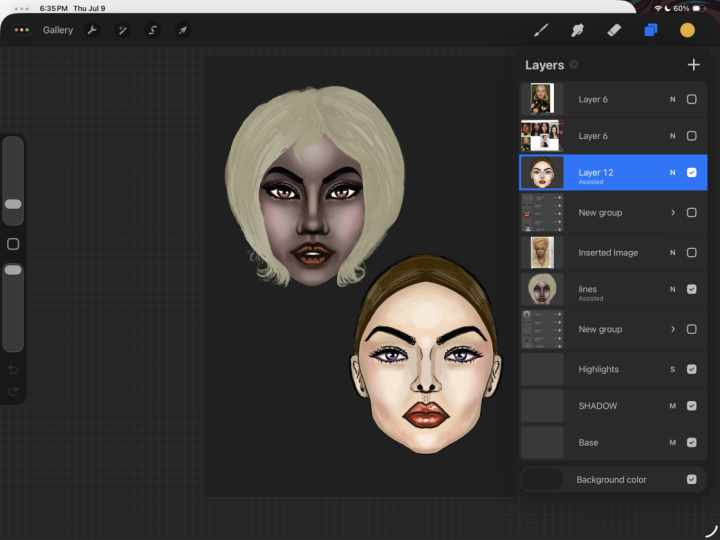Tap the Undo arrow in sidebar
Viewport: 720px width, 540px height.
click(13, 370)
